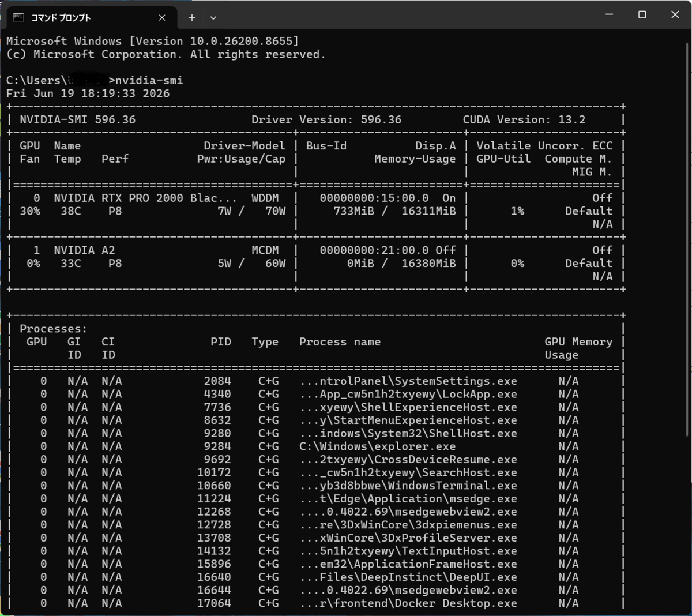The height and width of the screenshot is (616, 692).
Task: Click the 30% fan speed value
Action: (x=30, y=211)
